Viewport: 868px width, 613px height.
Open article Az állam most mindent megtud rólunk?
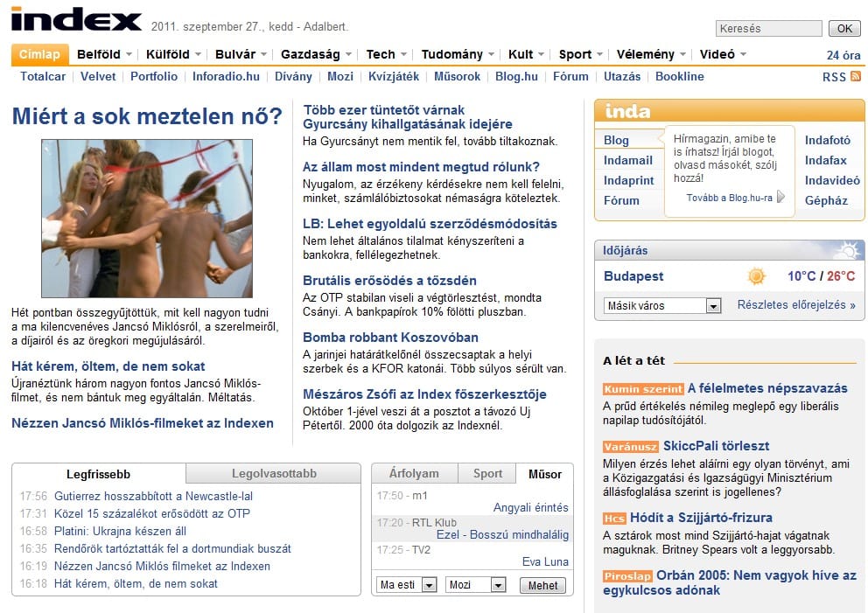(421, 166)
